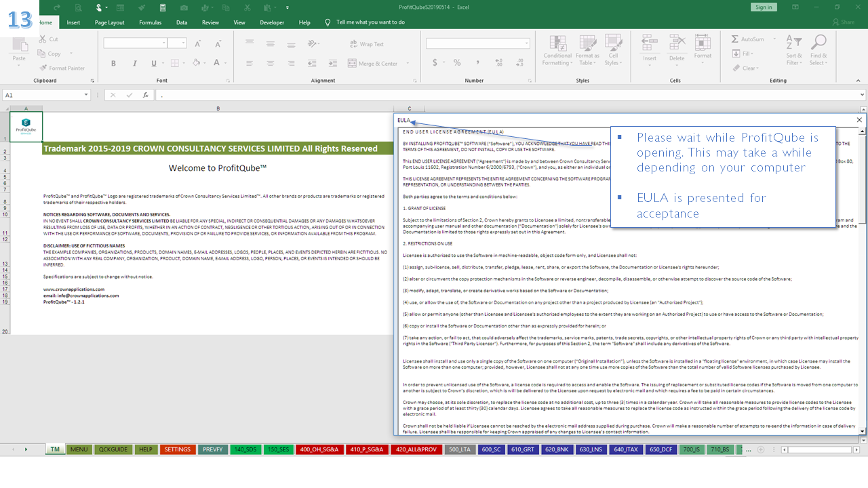Click the Insert Function fx icon
This screenshot has width=868, height=488.
click(145, 96)
